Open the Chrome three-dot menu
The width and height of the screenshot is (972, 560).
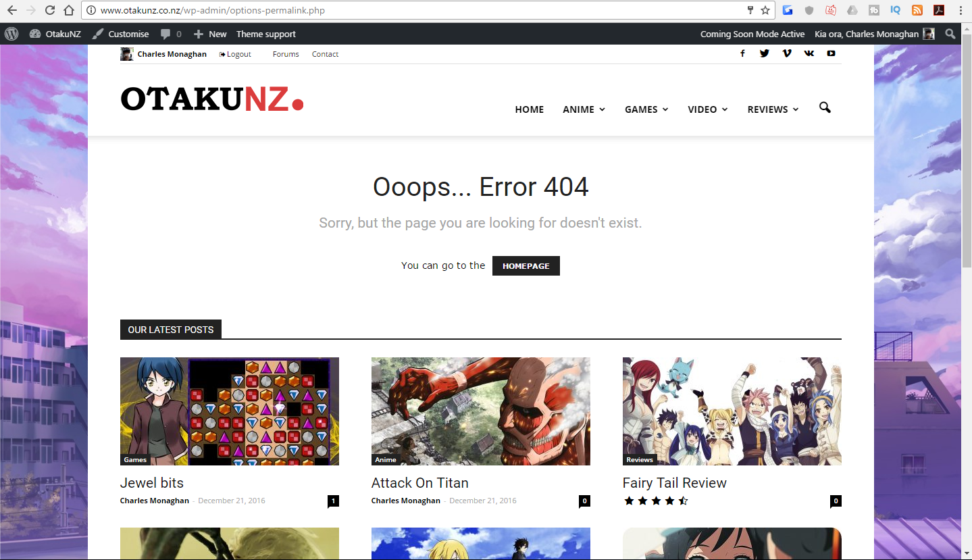pyautogui.click(x=961, y=10)
